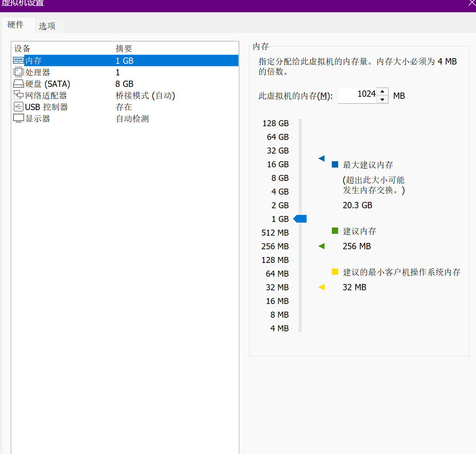476x454 pixels.
Task: Click the blue memory slider handle
Action: click(x=300, y=219)
